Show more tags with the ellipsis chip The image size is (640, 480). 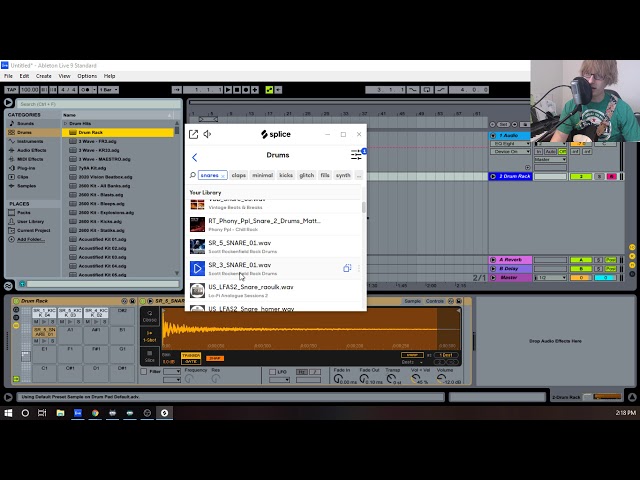(359, 175)
